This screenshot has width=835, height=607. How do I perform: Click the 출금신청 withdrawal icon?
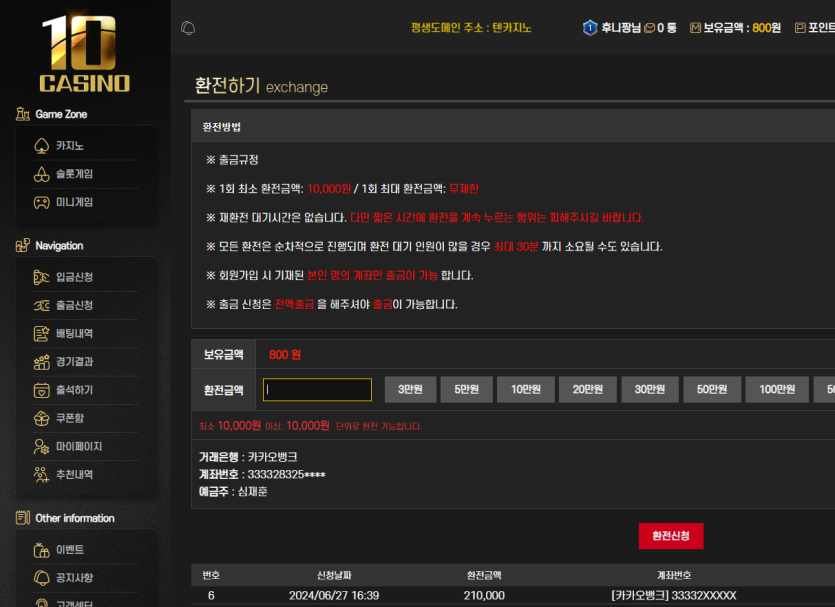(42, 305)
